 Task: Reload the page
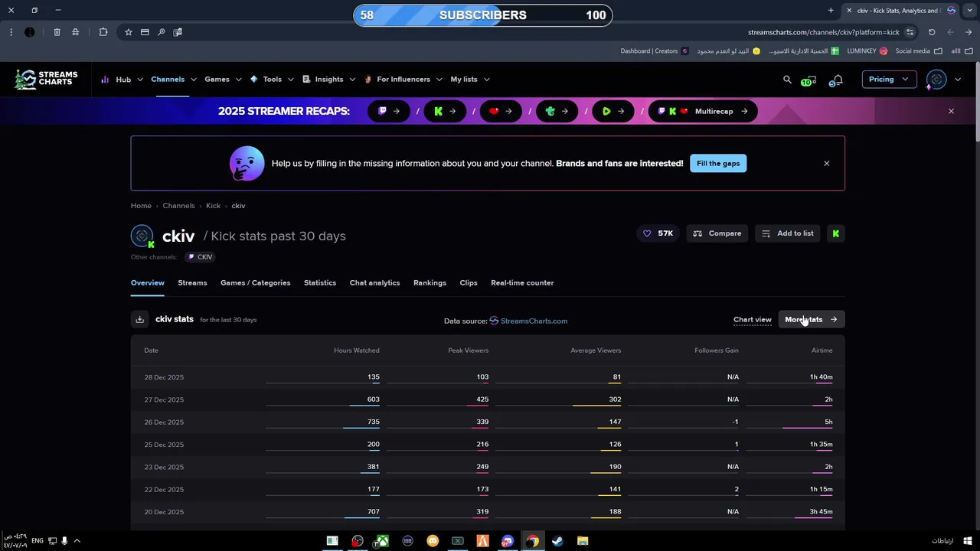932,32
